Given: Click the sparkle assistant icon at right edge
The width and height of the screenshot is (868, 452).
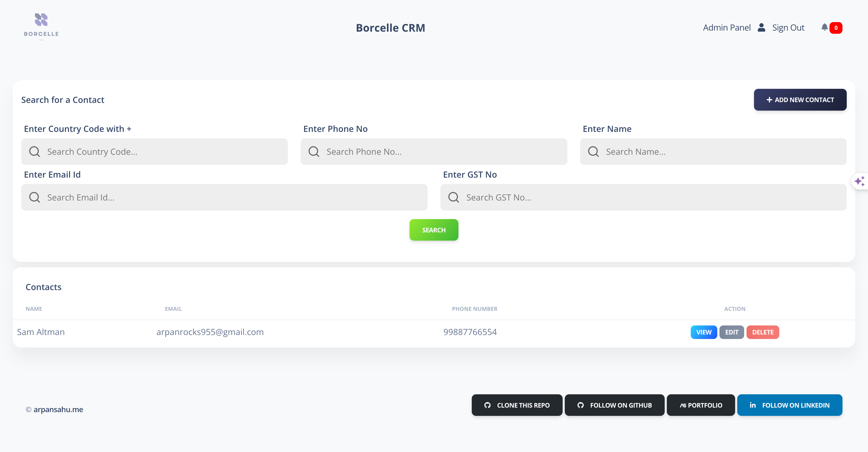Looking at the screenshot, I should point(859,181).
